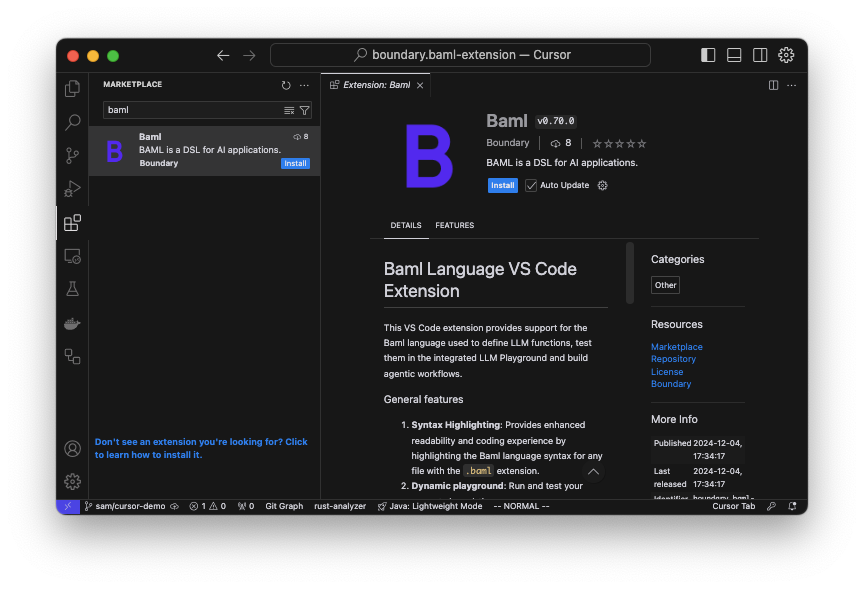Screen dimensions: 864x589
Task: Click the ports forwarded status item
Action: click(x=246, y=506)
